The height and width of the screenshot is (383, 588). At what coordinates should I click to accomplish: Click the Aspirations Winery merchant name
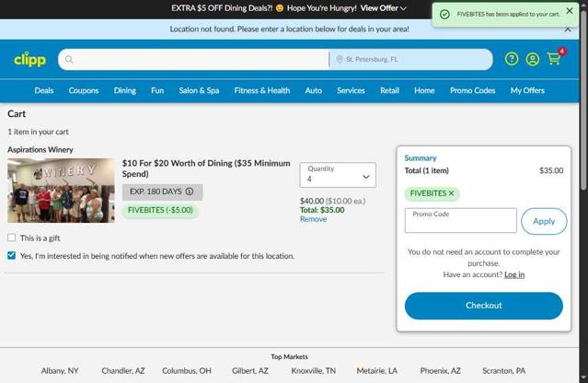(40, 149)
